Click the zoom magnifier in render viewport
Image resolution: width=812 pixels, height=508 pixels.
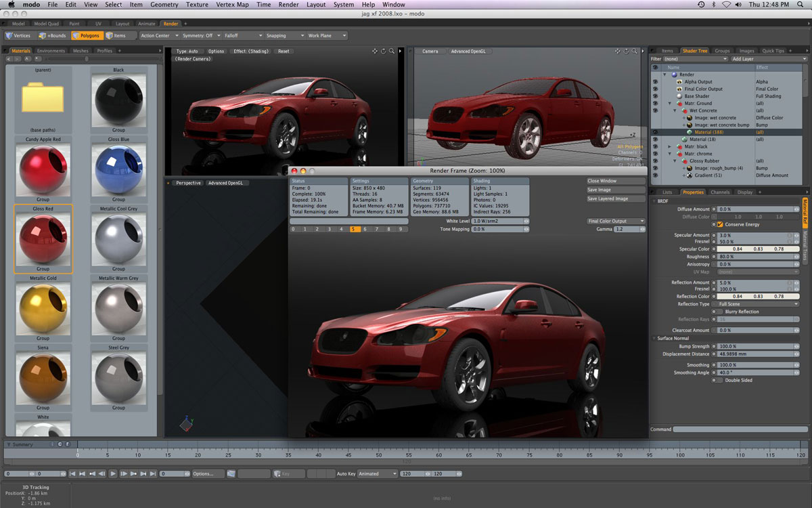392,51
